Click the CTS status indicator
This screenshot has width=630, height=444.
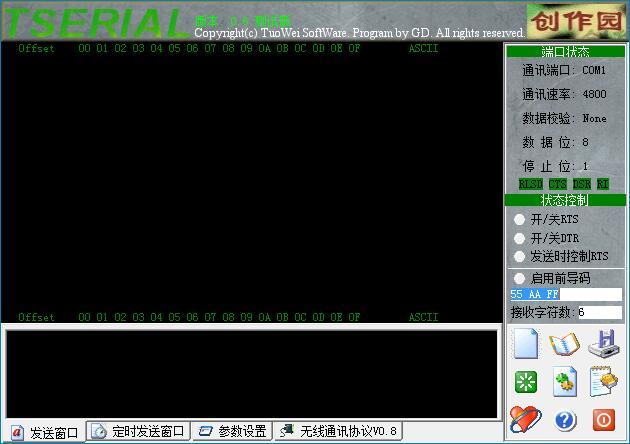[558, 184]
